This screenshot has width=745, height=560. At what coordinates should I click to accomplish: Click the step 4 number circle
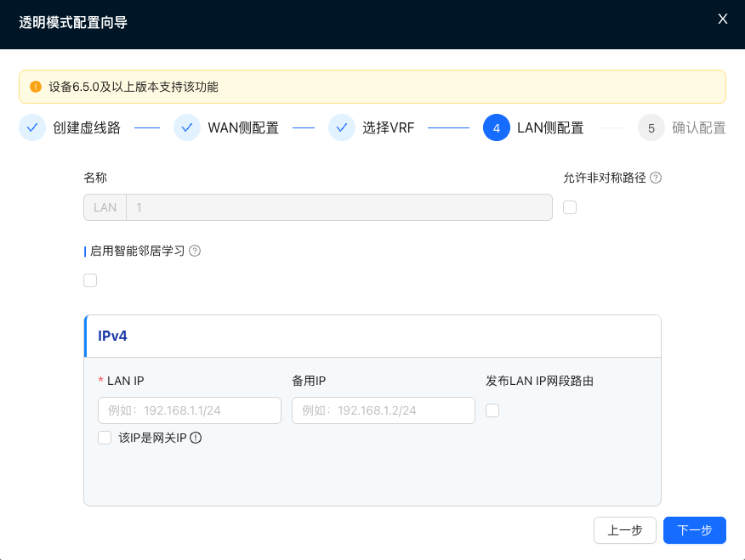point(497,127)
